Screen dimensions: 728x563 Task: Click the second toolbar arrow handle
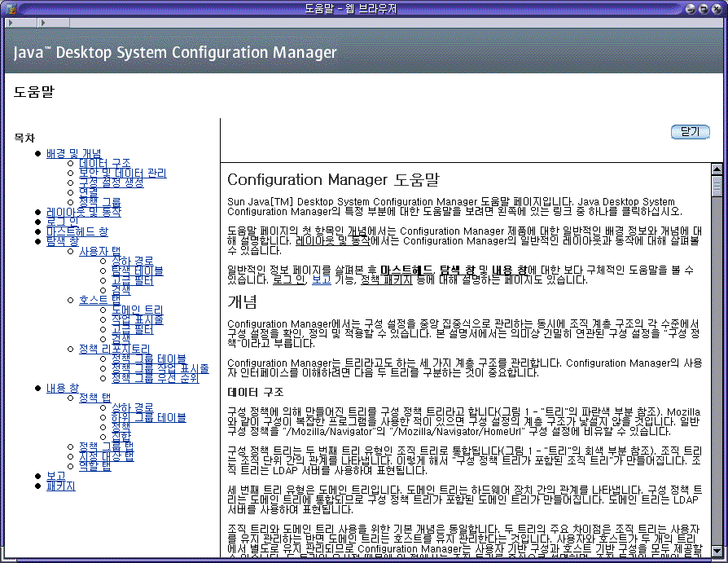click(x=43, y=22)
